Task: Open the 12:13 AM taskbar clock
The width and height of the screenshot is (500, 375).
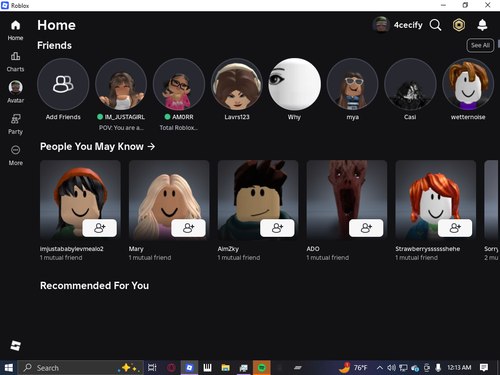Action: [459, 367]
